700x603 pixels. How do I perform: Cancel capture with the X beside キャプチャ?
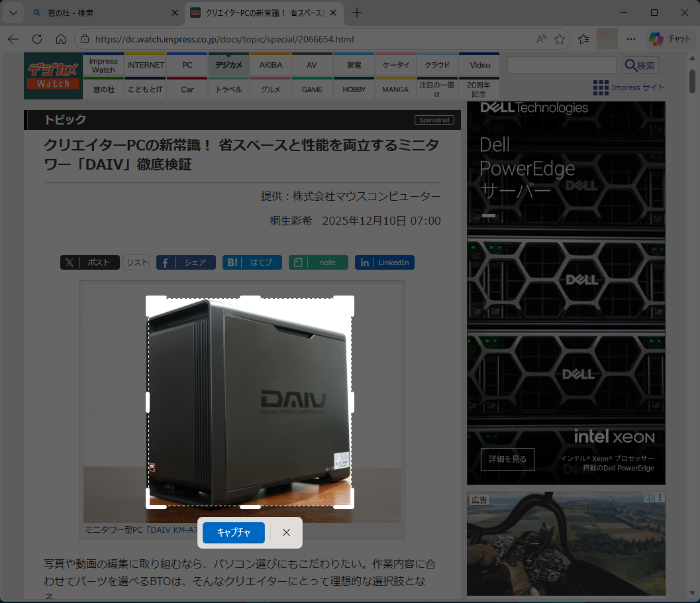tap(286, 532)
